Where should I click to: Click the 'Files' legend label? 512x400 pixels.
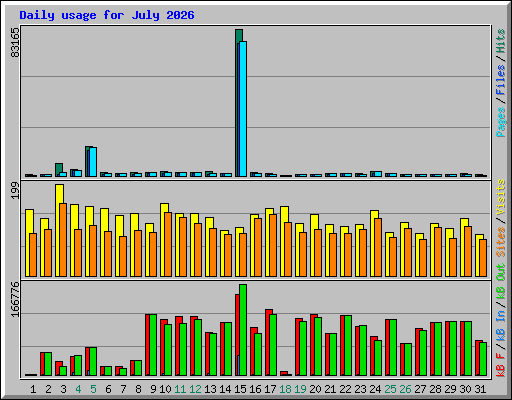tap(500, 80)
